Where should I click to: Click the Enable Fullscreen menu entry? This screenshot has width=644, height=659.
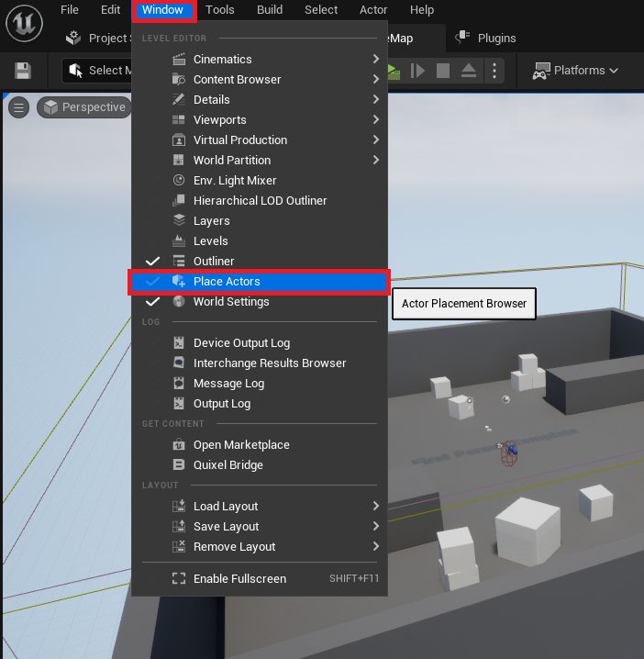259,578
